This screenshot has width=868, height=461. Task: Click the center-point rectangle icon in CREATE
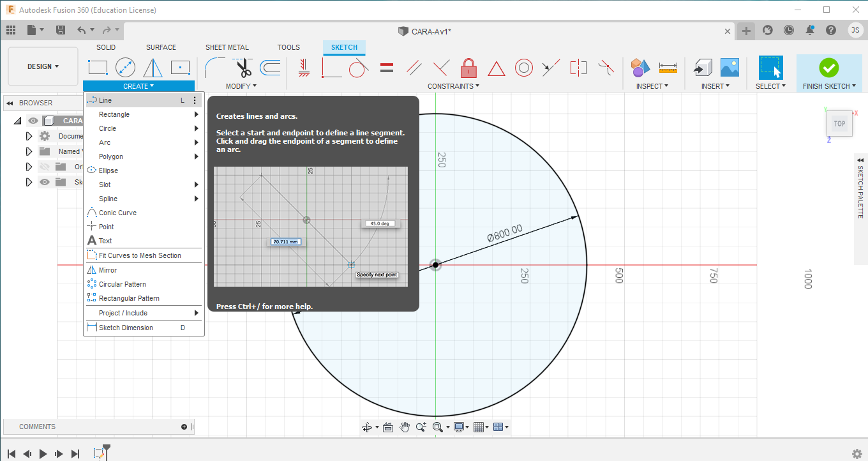[x=181, y=67]
